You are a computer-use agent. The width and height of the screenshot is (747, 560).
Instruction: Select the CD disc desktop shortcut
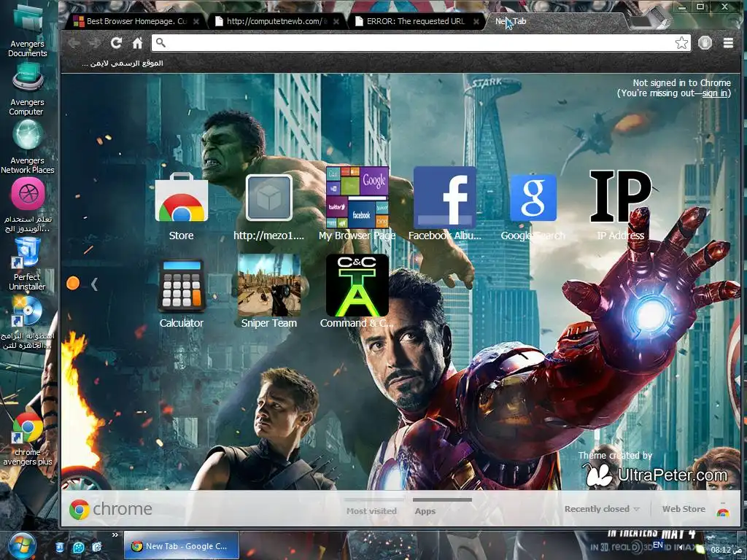[27, 323]
